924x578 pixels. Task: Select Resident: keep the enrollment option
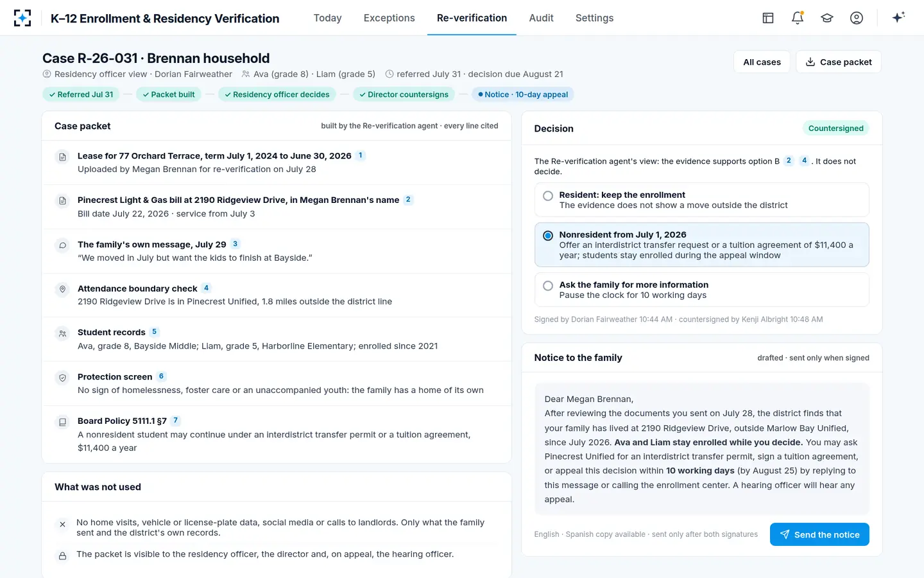[x=701, y=200]
